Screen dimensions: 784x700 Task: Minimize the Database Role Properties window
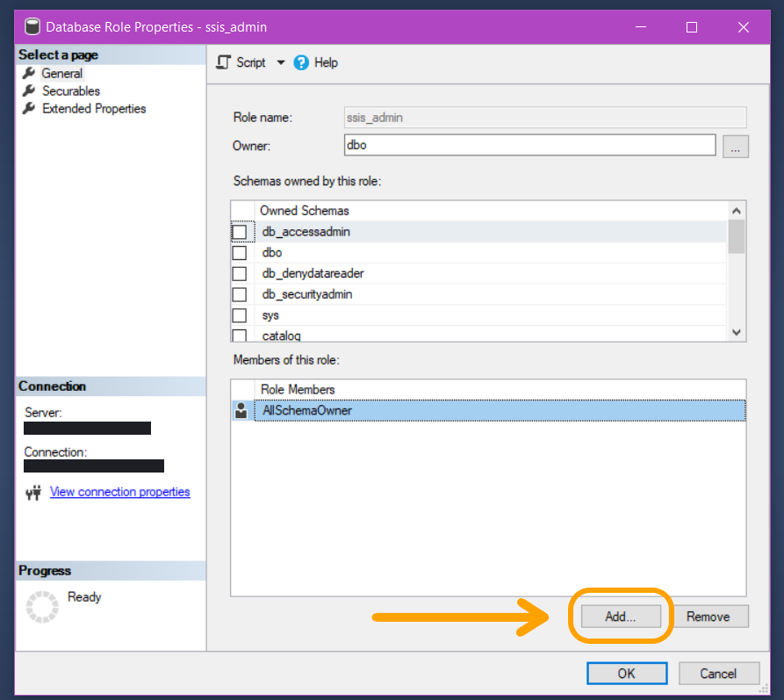(641, 27)
